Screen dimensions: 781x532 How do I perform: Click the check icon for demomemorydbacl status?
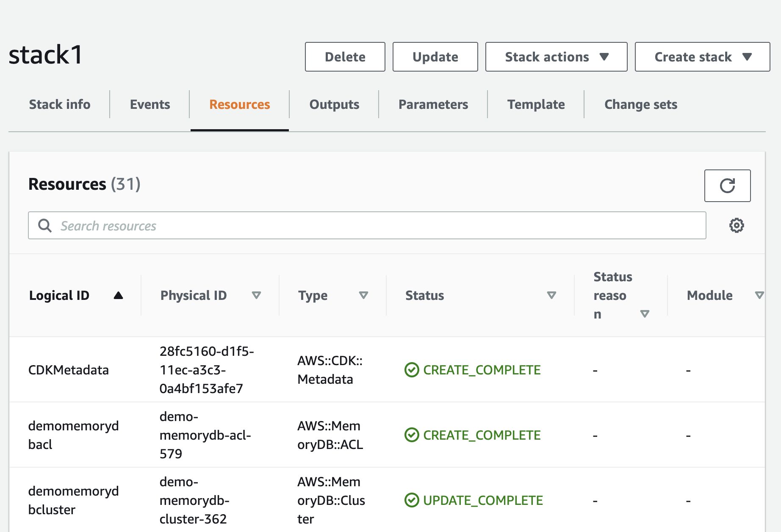point(411,435)
